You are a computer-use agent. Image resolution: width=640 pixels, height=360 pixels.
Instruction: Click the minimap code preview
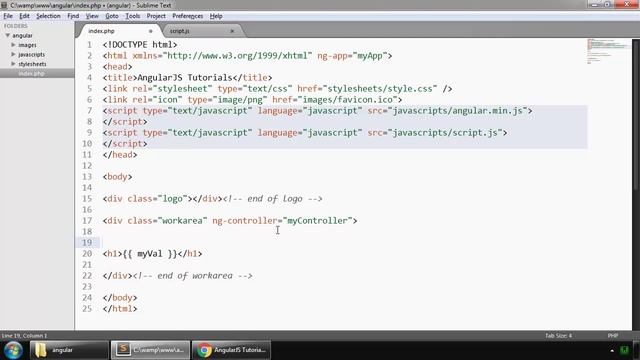(x=607, y=51)
